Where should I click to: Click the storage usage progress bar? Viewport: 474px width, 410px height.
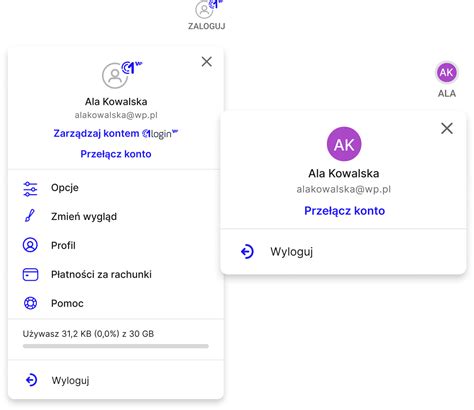[116, 346]
